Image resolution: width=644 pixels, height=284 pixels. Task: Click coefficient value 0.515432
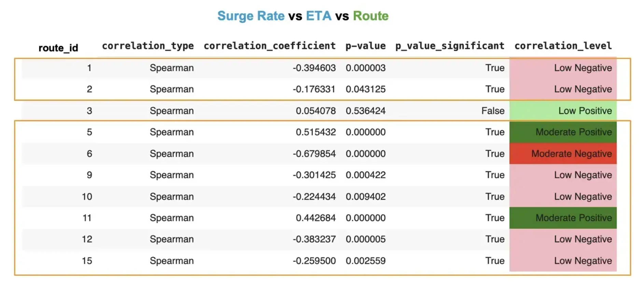tap(316, 132)
